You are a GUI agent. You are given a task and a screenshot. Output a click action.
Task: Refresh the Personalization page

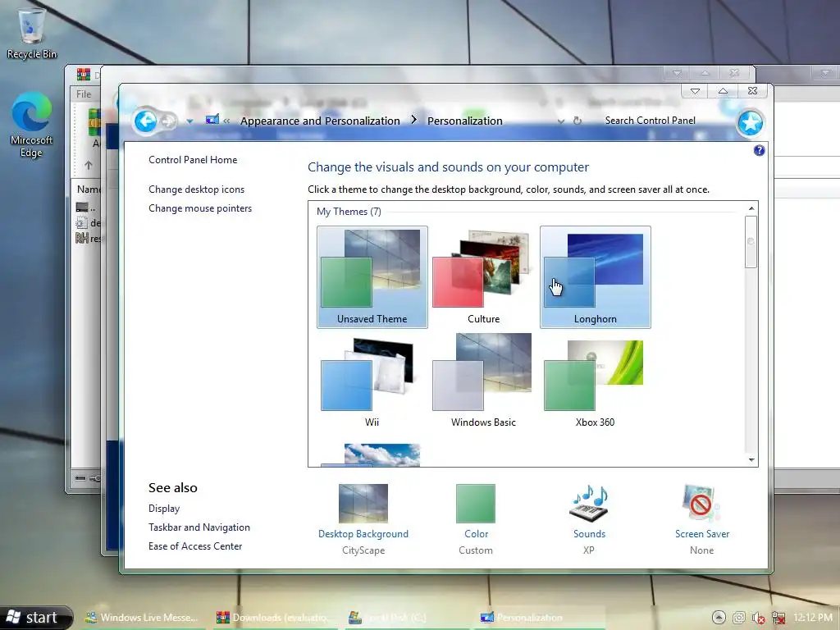[577, 121]
